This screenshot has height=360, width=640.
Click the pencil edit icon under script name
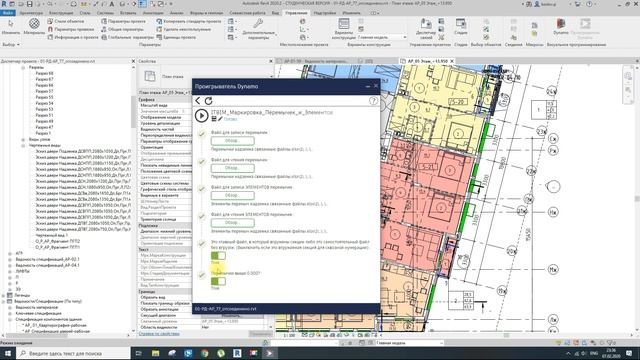[x=220, y=119]
